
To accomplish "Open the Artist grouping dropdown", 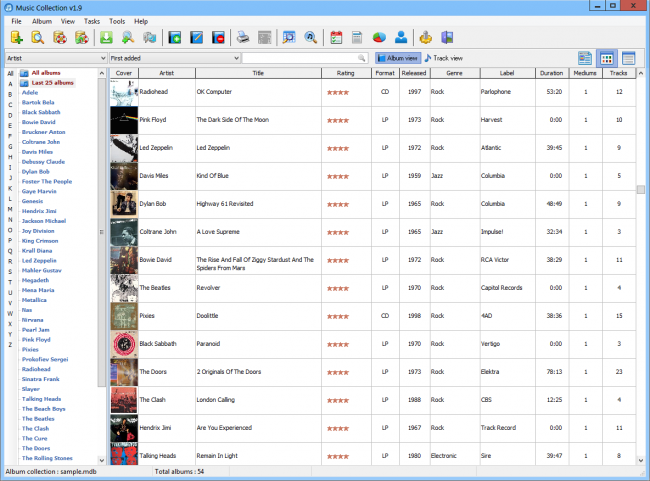I will [x=55, y=58].
